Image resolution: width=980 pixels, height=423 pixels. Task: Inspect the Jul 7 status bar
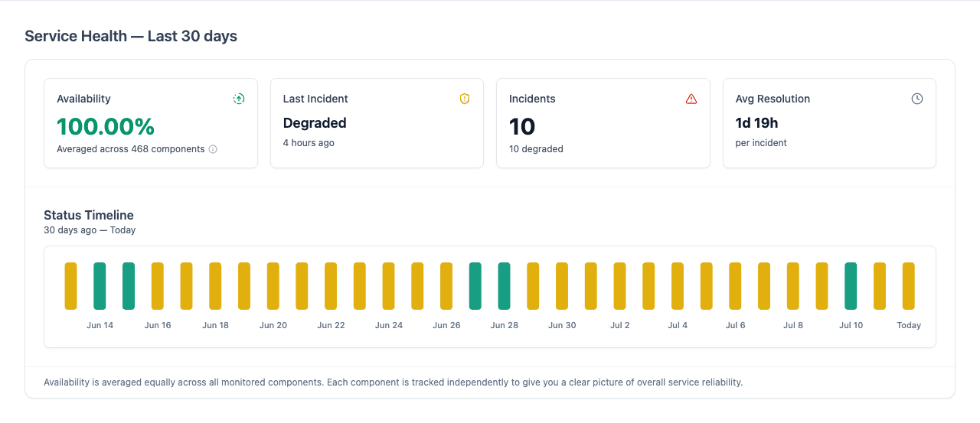click(x=764, y=286)
